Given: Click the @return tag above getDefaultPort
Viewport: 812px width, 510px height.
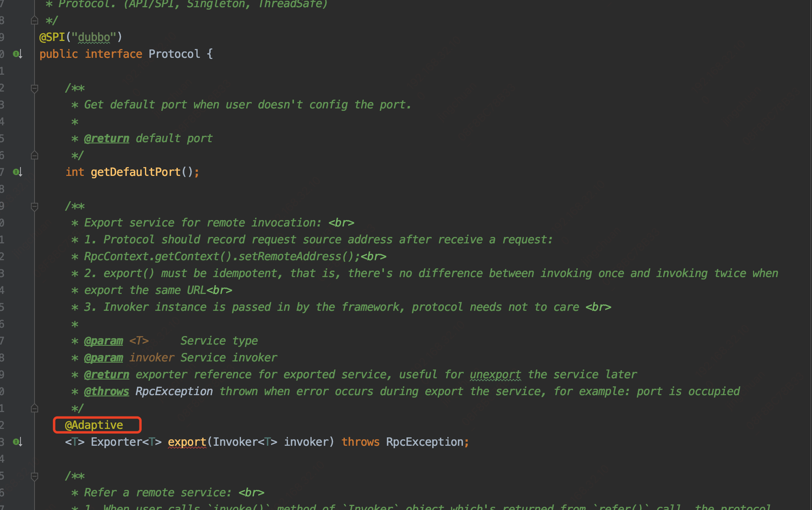Looking at the screenshot, I should pyautogui.click(x=106, y=138).
